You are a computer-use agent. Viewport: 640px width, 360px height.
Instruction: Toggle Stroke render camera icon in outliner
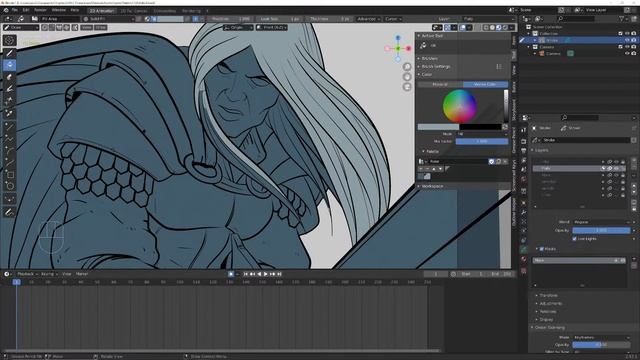tap(633, 40)
